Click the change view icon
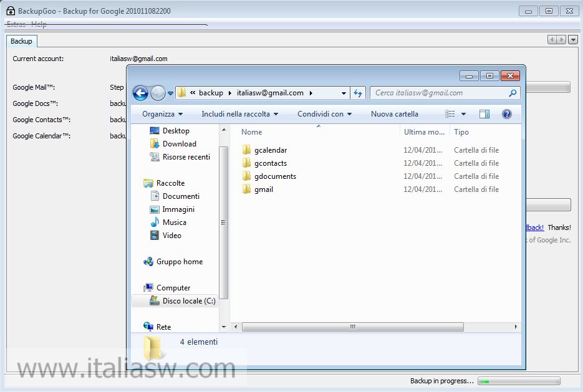 tap(450, 114)
